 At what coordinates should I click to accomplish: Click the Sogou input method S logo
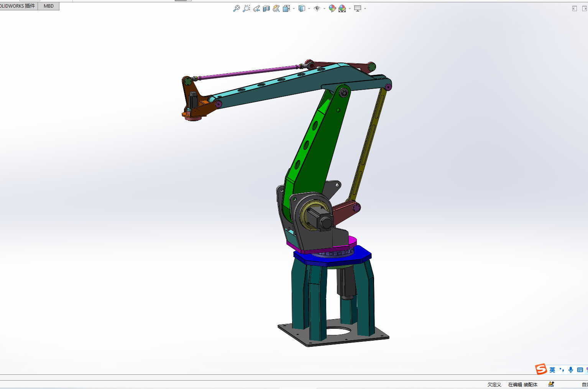(541, 369)
